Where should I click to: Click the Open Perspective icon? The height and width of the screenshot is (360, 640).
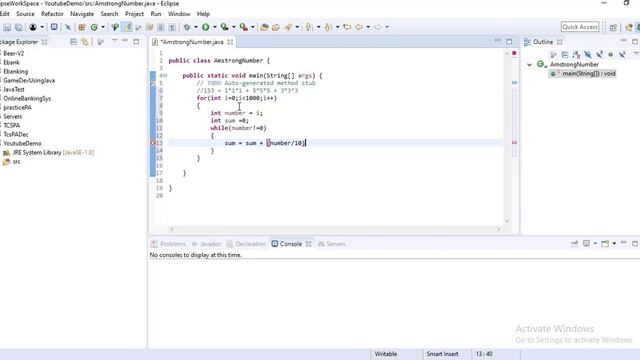click(613, 27)
